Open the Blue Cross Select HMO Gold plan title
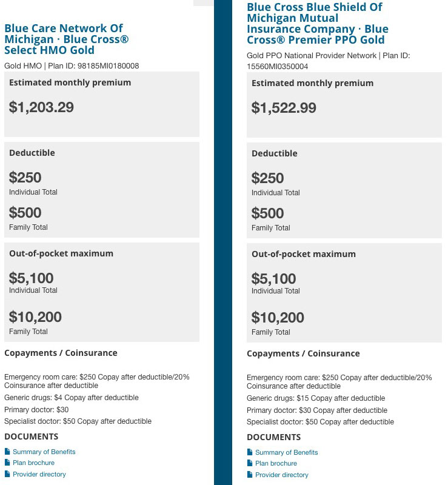The image size is (448, 485). [x=64, y=39]
